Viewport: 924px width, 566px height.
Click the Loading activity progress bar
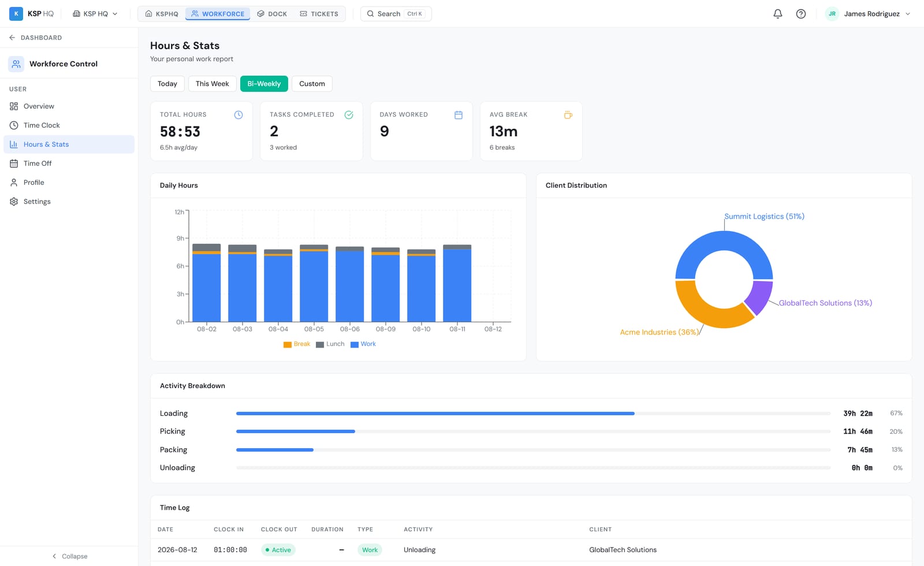533,414
